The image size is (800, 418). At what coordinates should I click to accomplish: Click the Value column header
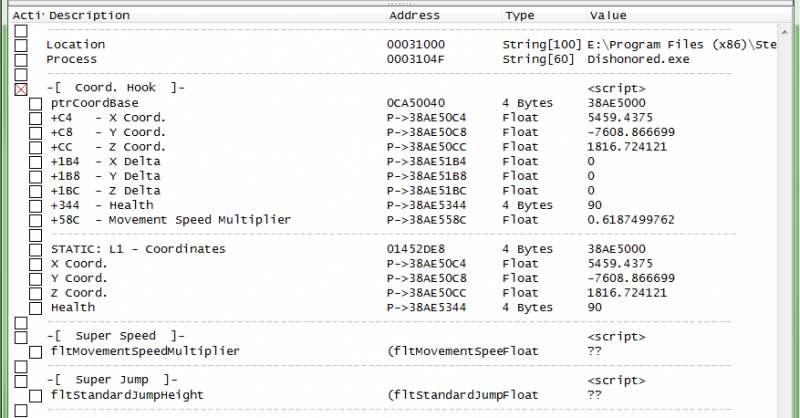[608, 16]
